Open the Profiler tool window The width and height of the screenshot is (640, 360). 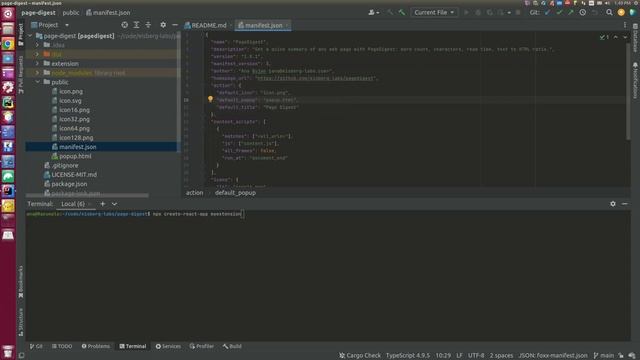pos(202,346)
